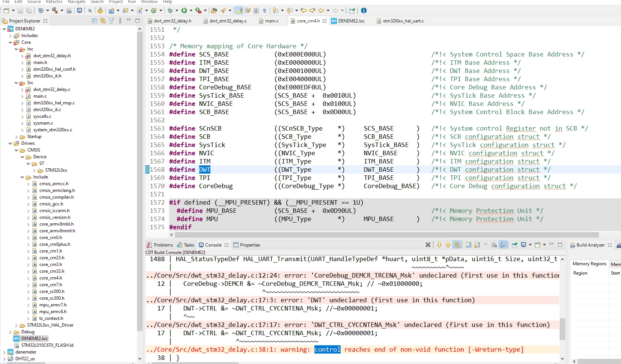Click the Build hammer icon
This screenshot has width=621, height=364.
[x=55, y=10]
